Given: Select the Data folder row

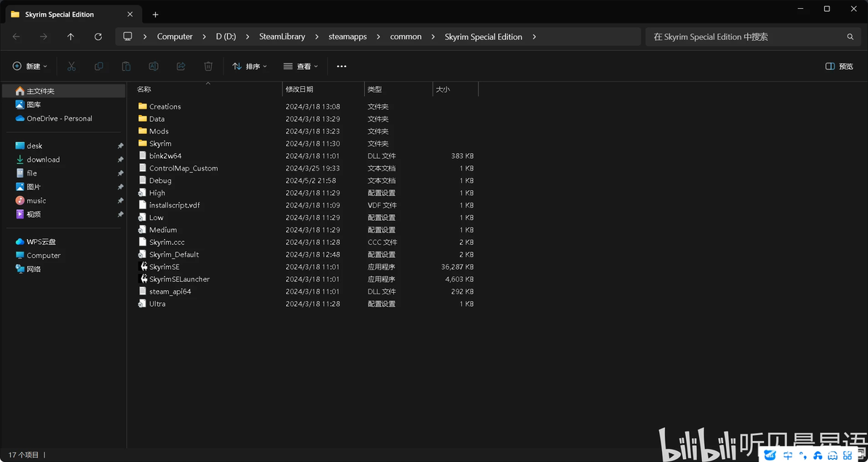Looking at the screenshot, I should (306, 119).
